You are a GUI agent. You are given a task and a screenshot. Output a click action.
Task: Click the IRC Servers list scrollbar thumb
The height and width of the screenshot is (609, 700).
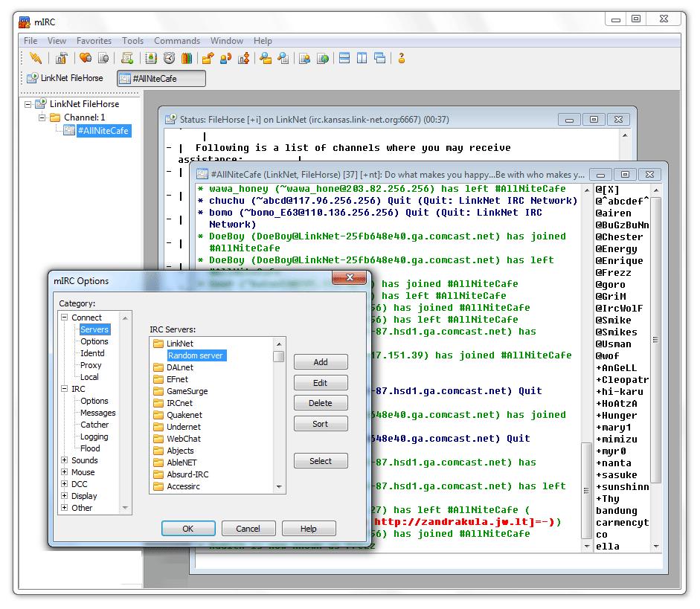pos(278,356)
